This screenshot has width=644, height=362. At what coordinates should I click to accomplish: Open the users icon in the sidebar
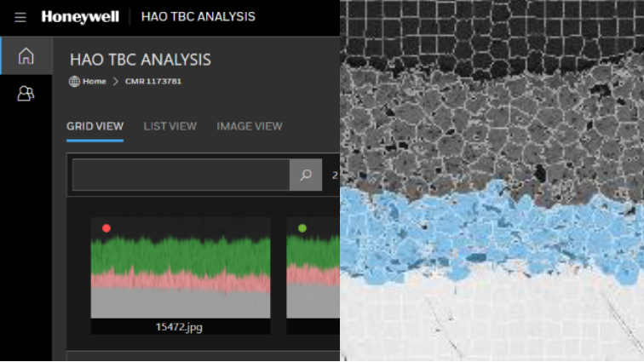[26, 94]
